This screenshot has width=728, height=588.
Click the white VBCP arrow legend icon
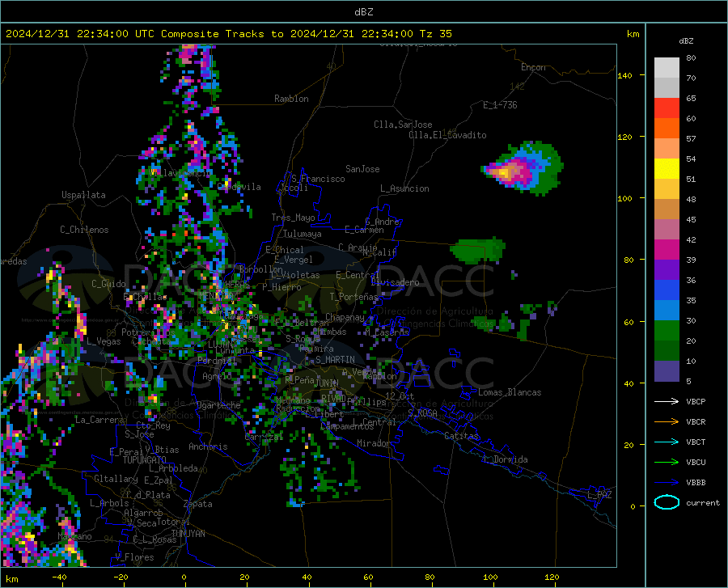click(667, 401)
